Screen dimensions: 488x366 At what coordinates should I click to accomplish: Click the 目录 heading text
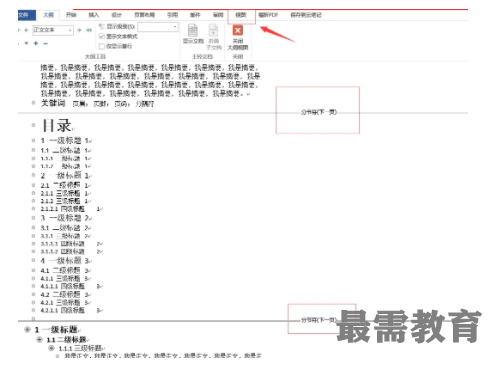tap(57, 126)
